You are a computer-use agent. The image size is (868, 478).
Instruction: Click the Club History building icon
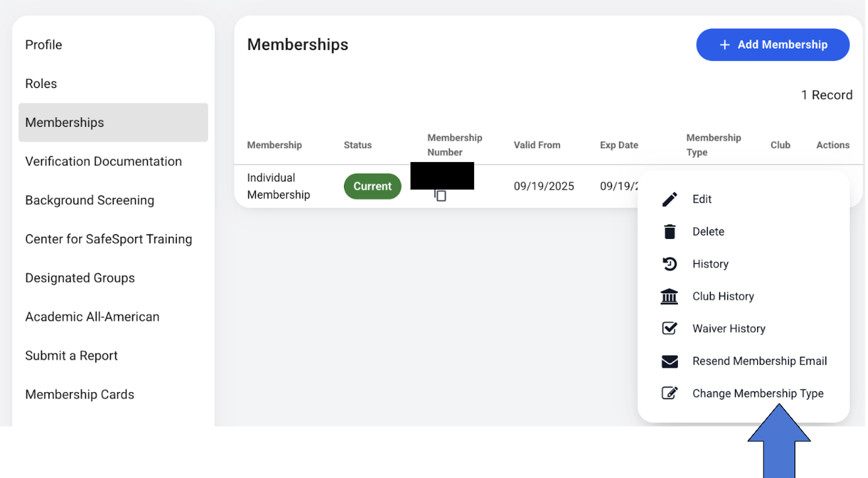tap(670, 296)
